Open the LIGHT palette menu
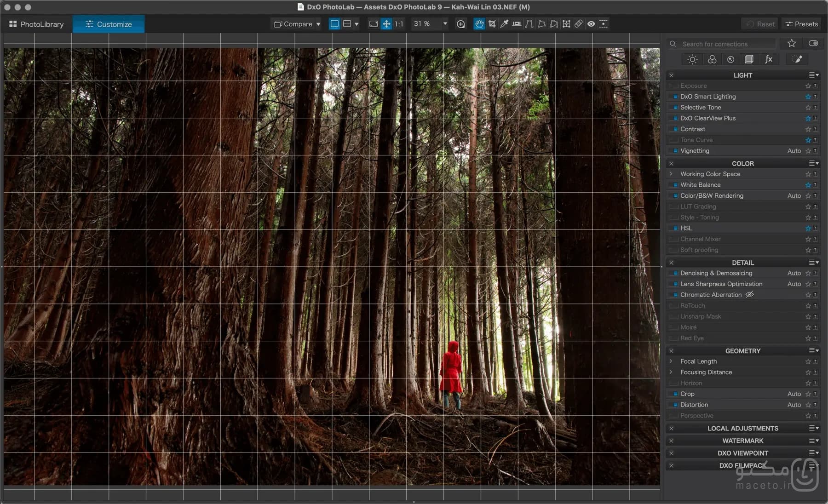 [814, 75]
